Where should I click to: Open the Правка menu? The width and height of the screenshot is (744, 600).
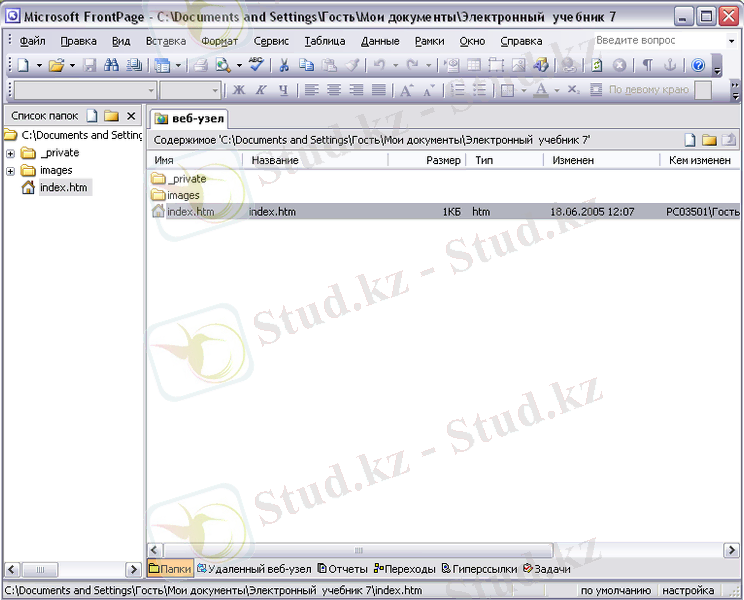tap(78, 41)
